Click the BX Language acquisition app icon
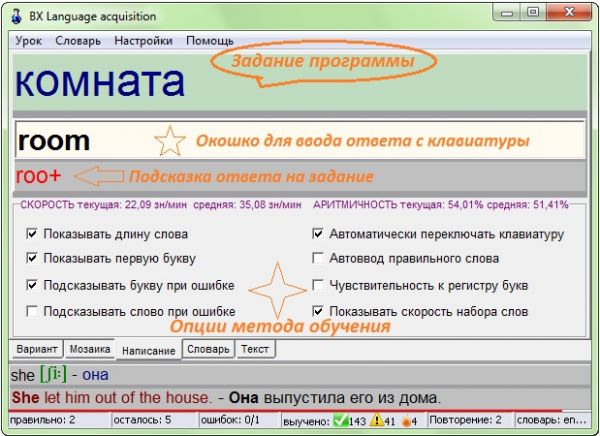Image resolution: width=600 pixels, height=436 pixels. point(16,16)
